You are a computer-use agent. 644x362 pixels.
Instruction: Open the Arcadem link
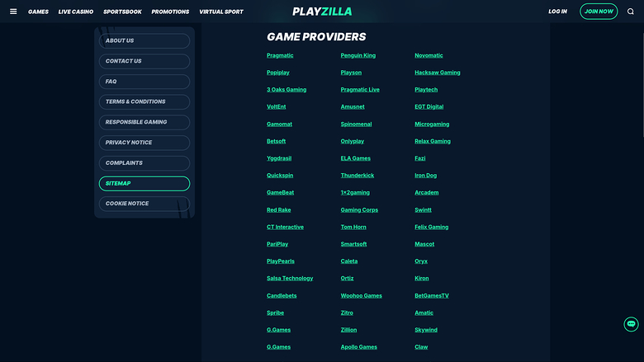[426, 193]
